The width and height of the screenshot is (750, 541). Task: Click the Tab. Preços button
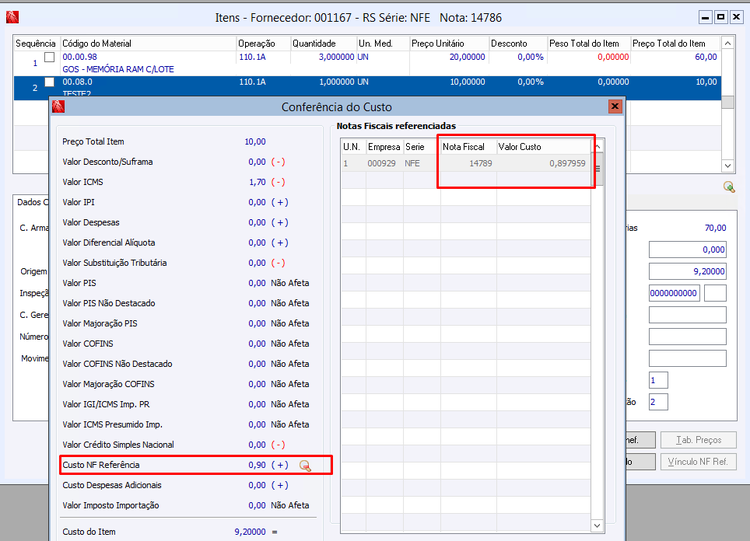click(699, 440)
